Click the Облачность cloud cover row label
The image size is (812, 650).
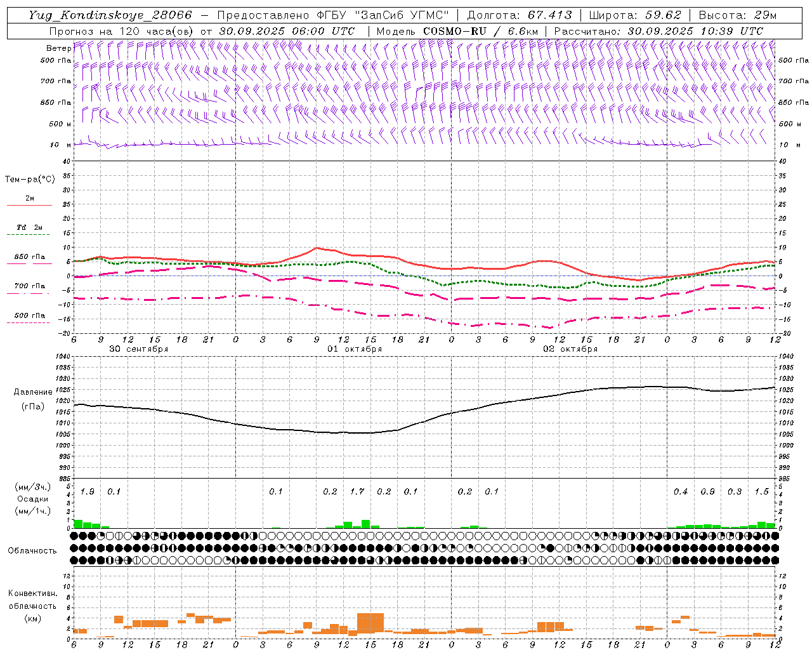pyautogui.click(x=32, y=551)
